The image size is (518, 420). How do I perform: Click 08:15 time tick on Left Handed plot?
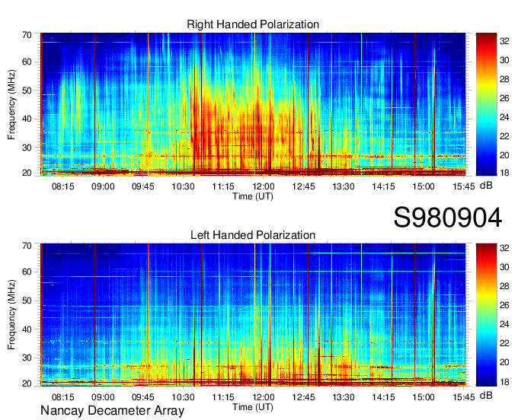pyautogui.click(x=62, y=397)
